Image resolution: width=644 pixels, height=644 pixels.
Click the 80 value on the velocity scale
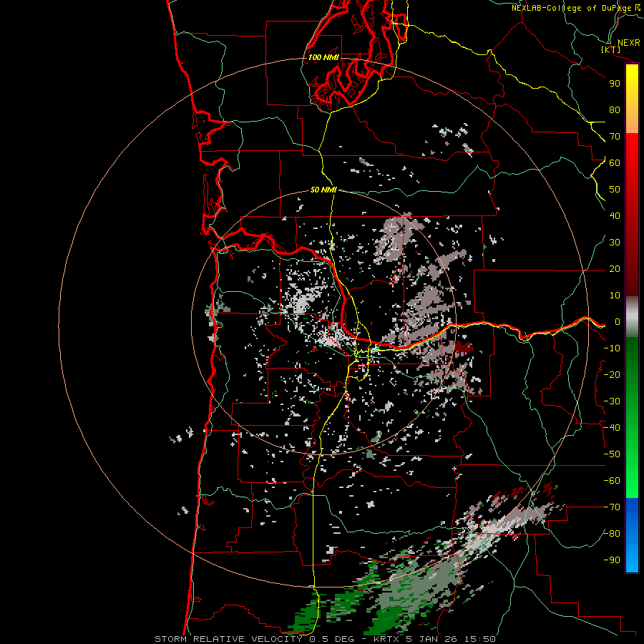[x=615, y=110]
